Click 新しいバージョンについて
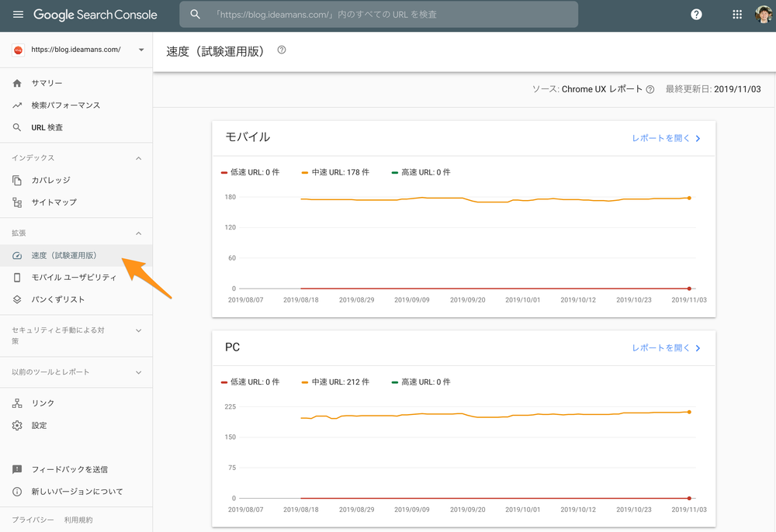This screenshot has width=776, height=532. point(77,492)
